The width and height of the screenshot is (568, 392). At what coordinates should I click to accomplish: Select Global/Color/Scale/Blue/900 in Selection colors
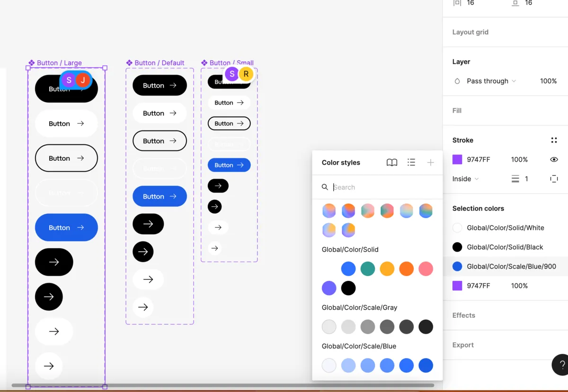point(511,267)
